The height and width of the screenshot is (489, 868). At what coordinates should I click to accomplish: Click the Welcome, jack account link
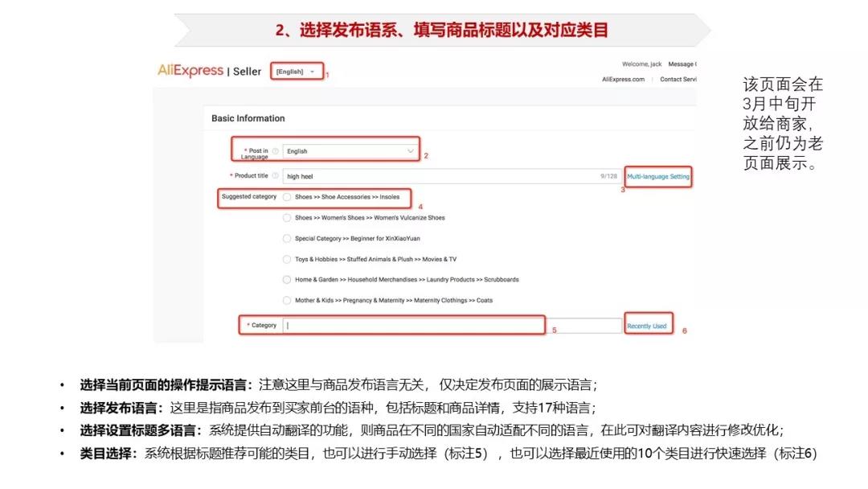pos(642,64)
